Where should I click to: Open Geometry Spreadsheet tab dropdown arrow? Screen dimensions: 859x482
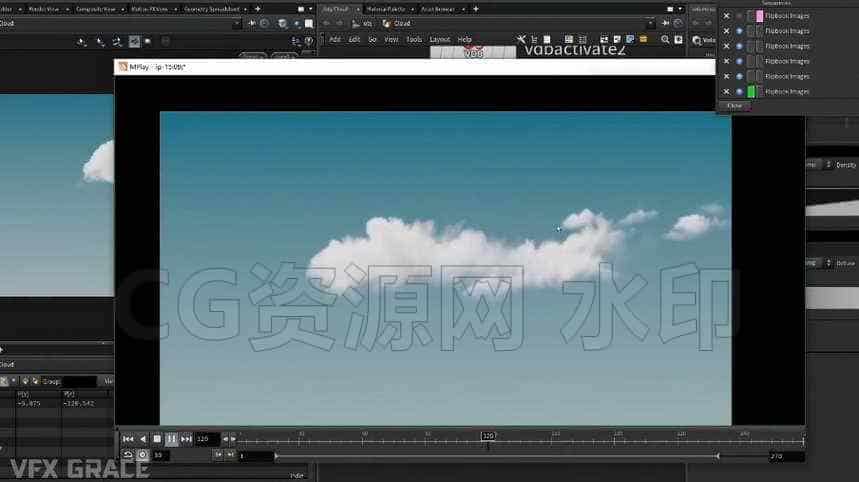coord(245,9)
